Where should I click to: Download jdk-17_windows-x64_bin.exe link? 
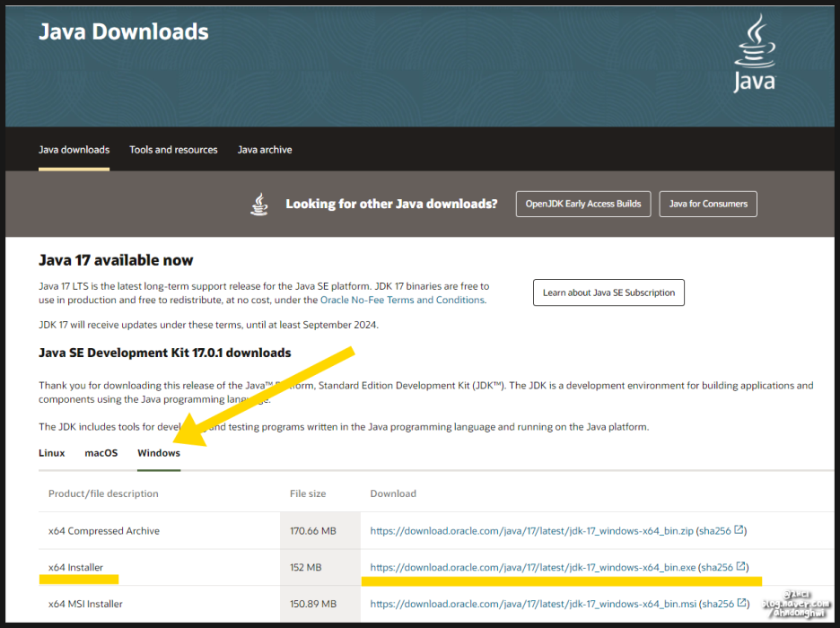[533, 568]
